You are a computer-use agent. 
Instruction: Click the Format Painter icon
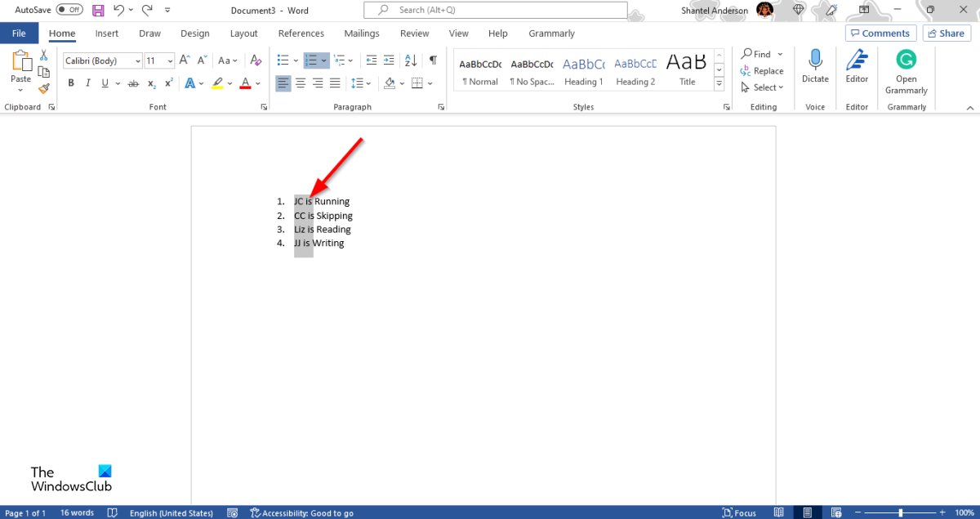(44, 88)
